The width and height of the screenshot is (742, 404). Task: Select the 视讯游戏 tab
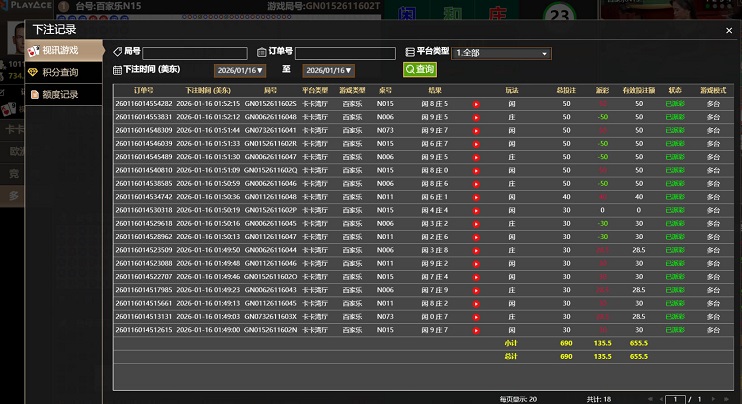click(x=60, y=49)
